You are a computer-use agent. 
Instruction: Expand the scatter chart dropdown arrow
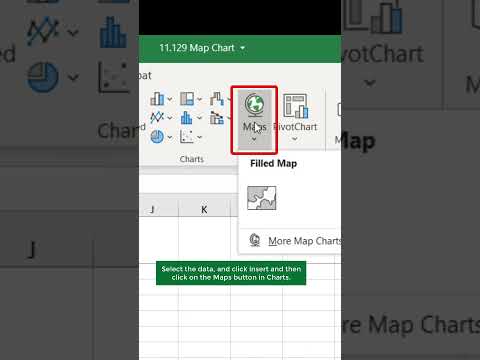pos(199,137)
